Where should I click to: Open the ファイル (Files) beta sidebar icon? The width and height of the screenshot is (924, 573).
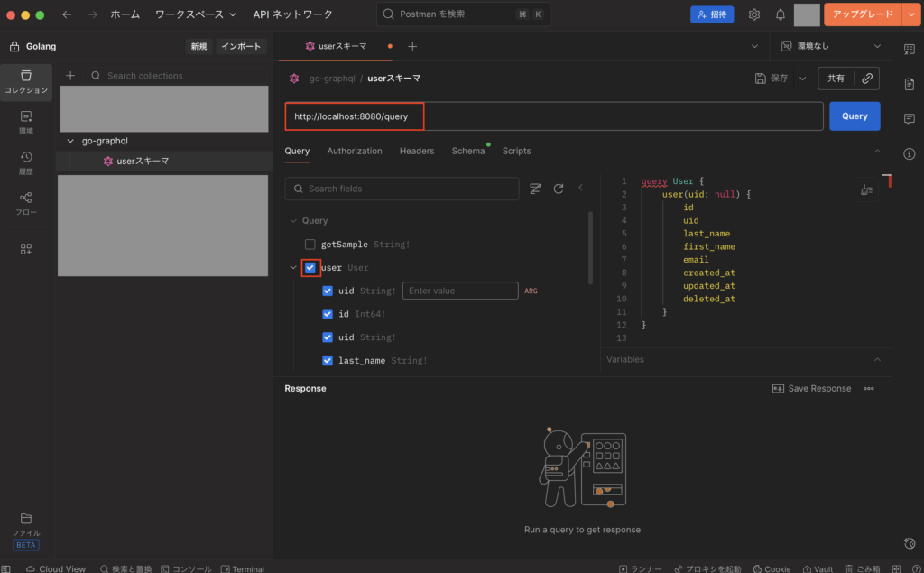coord(26,523)
